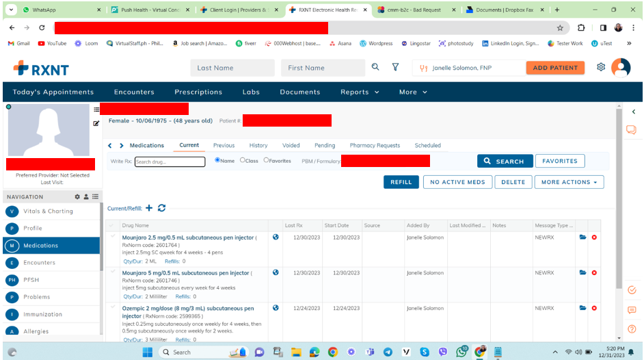
Task: Expand the Reports dropdown menu
Action: tap(360, 92)
